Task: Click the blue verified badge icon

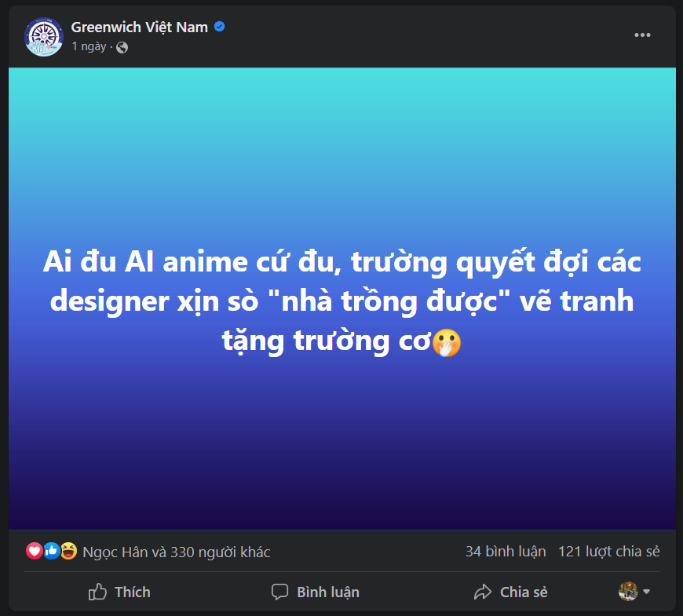Action: pyautogui.click(x=220, y=27)
